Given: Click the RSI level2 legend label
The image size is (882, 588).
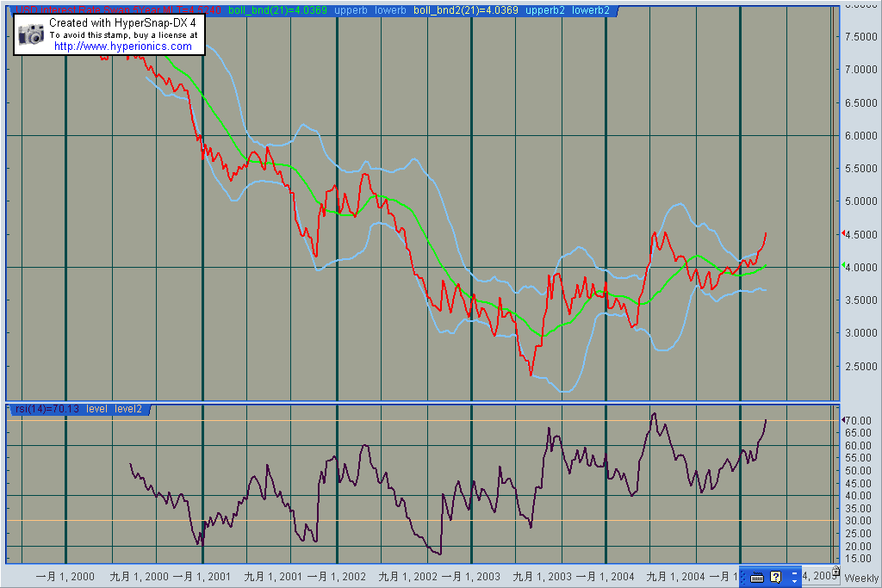Looking at the screenshot, I should 127,409.
